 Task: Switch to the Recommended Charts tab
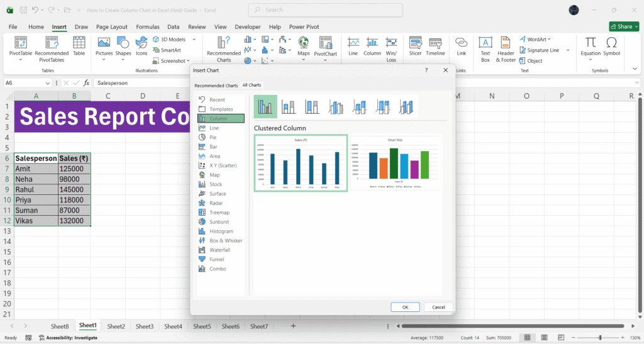216,86
